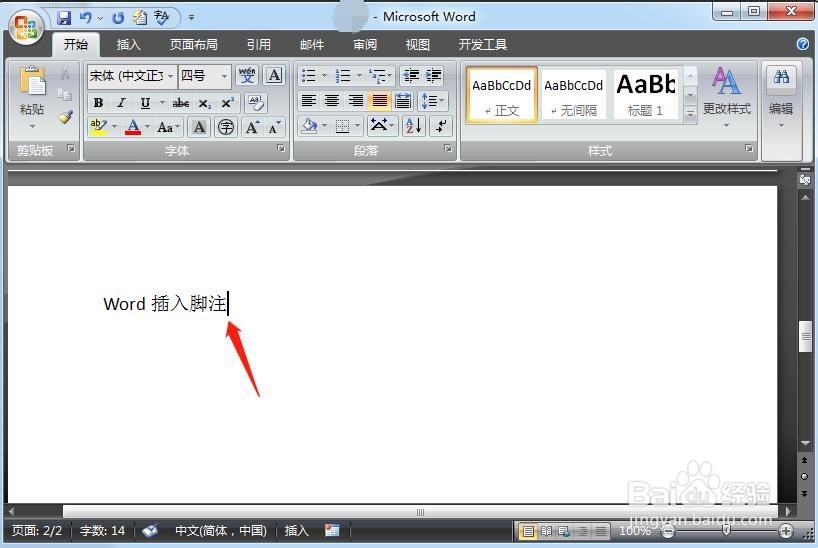Screen dimensions: 818x548
Task: Toggle justify alignment
Action: click(379, 100)
